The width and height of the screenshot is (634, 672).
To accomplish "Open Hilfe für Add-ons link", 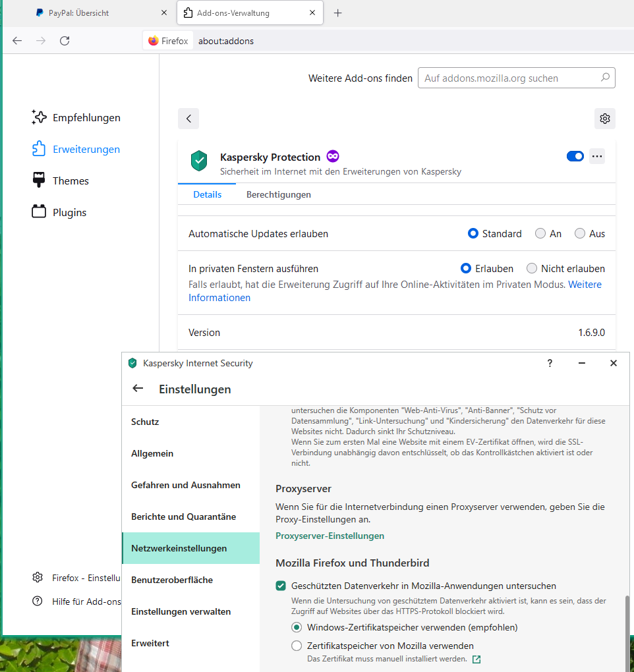I will (76, 602).
